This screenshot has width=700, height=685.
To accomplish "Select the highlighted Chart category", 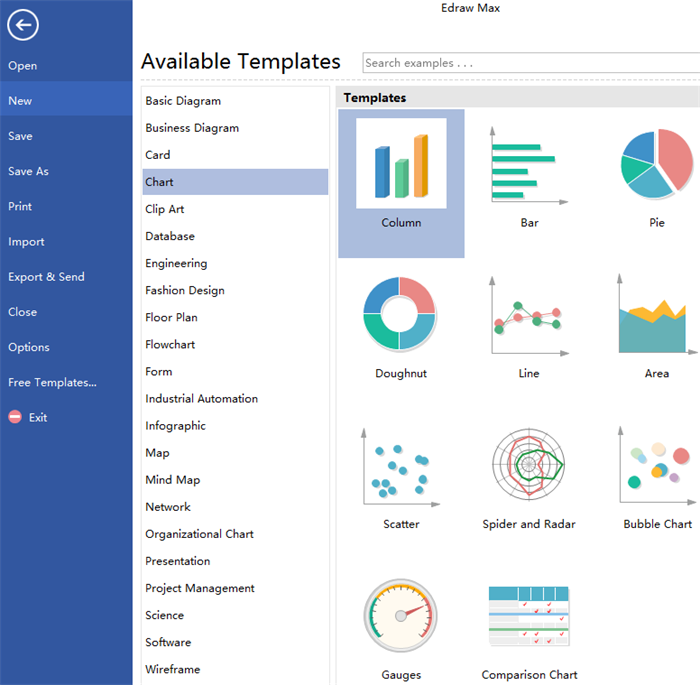I will 235,182.
